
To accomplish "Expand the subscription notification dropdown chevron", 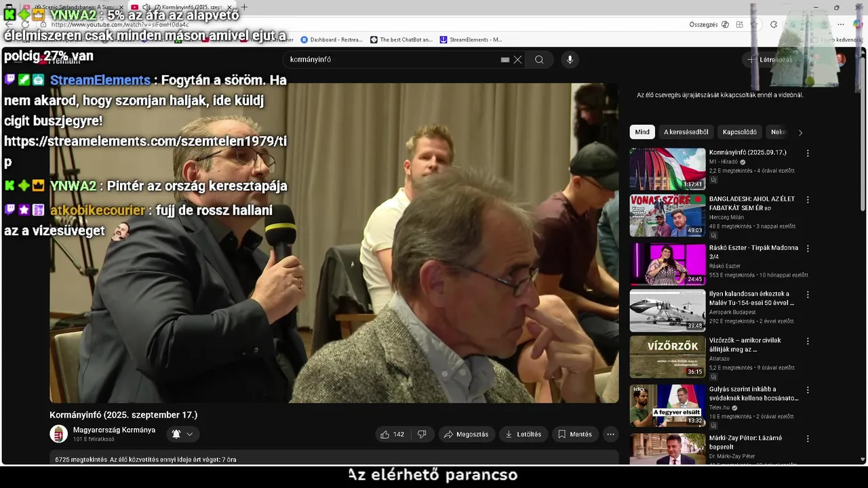I will coord(190,434).
